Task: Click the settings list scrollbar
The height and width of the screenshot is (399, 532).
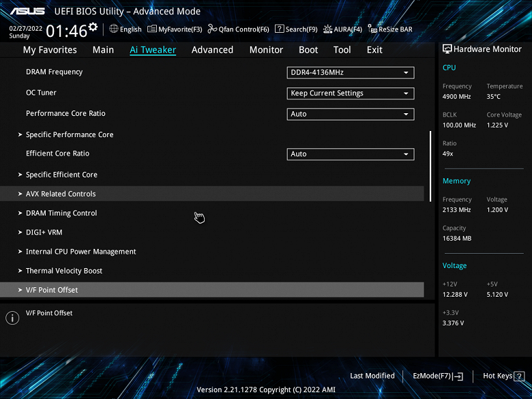Action: click(x=430, y=166)
